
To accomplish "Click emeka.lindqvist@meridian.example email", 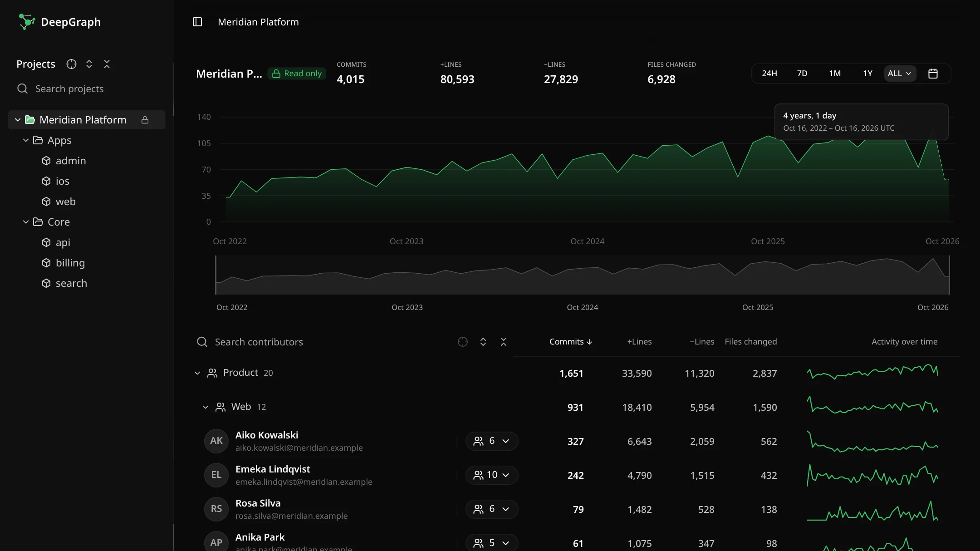I will pos(304,482).
